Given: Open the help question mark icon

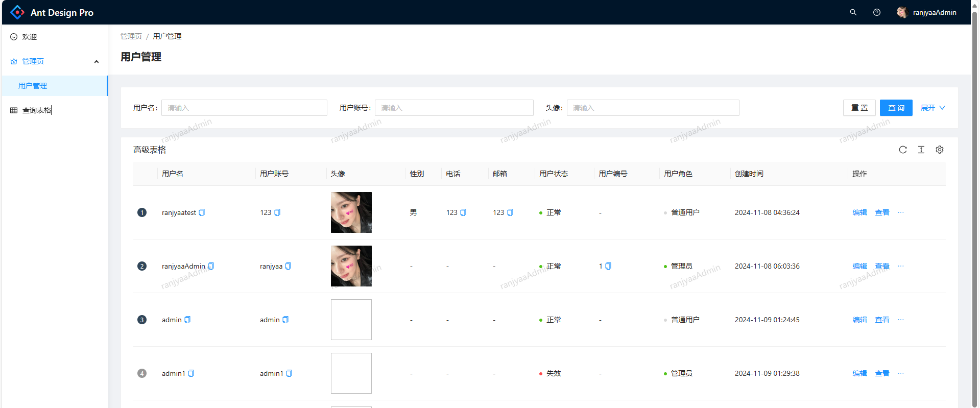Looking at the screenshot, I should pos(876,12).
